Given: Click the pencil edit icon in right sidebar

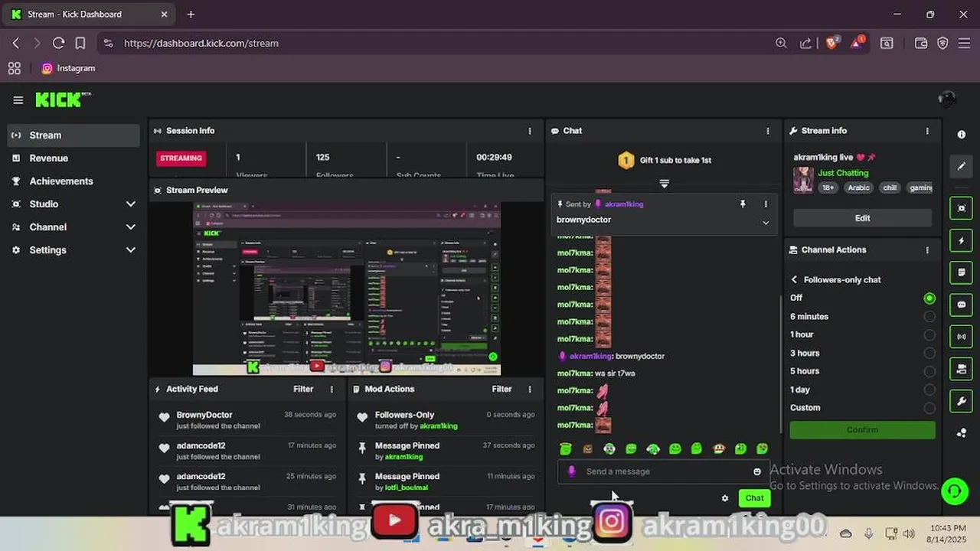Looking at the screenshot, I should coord(962,166).
